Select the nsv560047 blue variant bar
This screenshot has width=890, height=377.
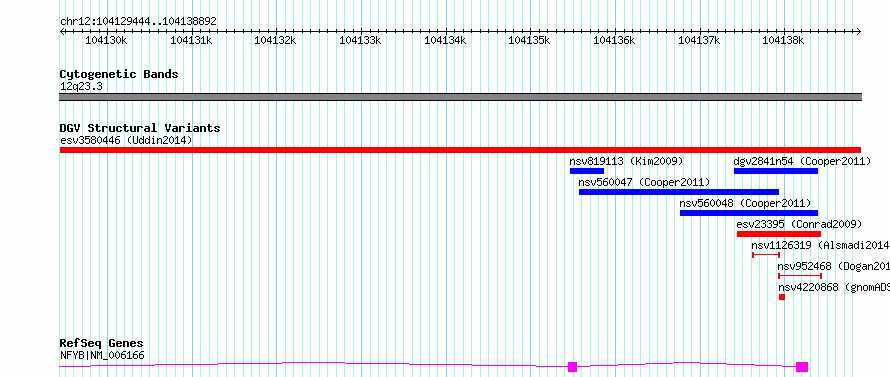[x=679, y=192]
